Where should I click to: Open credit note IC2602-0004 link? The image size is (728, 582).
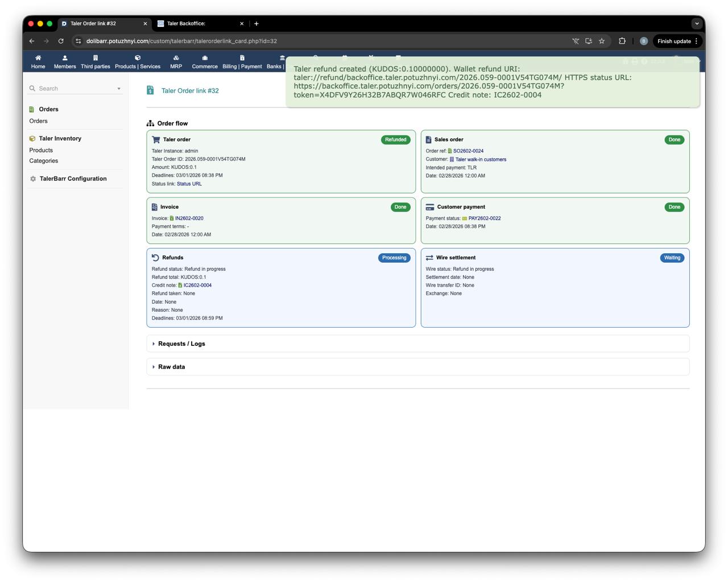click(197, 286)
